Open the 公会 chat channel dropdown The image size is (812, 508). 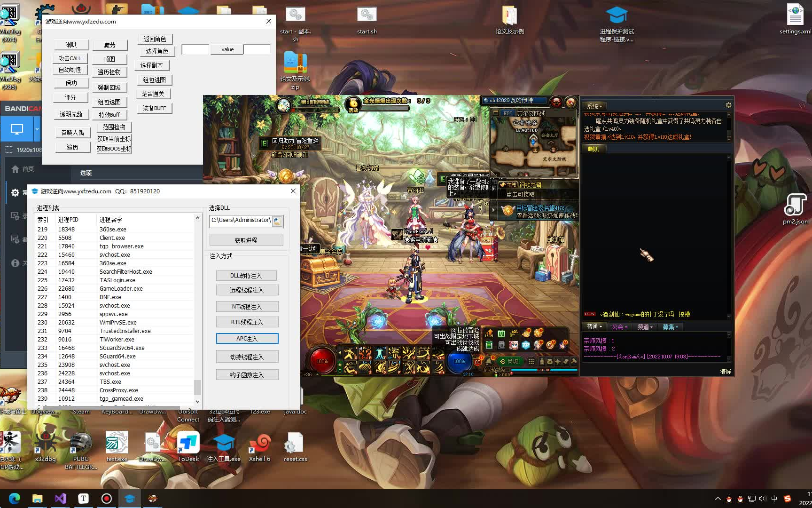pos(620,326)
